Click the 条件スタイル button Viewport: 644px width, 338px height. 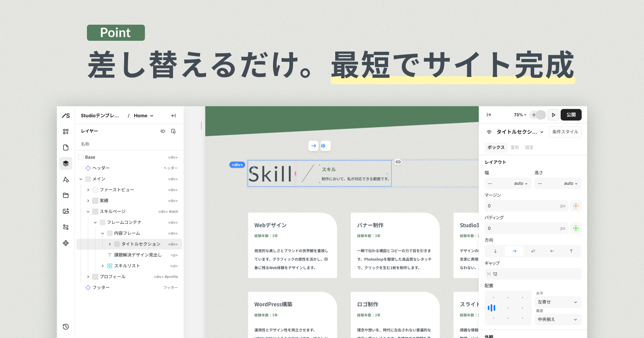click(x=565, y=132)
